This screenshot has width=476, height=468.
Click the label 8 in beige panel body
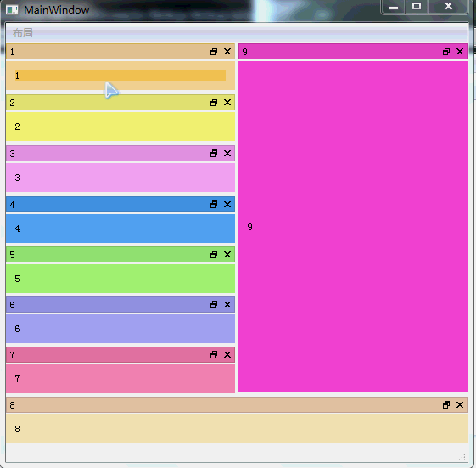click(17, 429)
